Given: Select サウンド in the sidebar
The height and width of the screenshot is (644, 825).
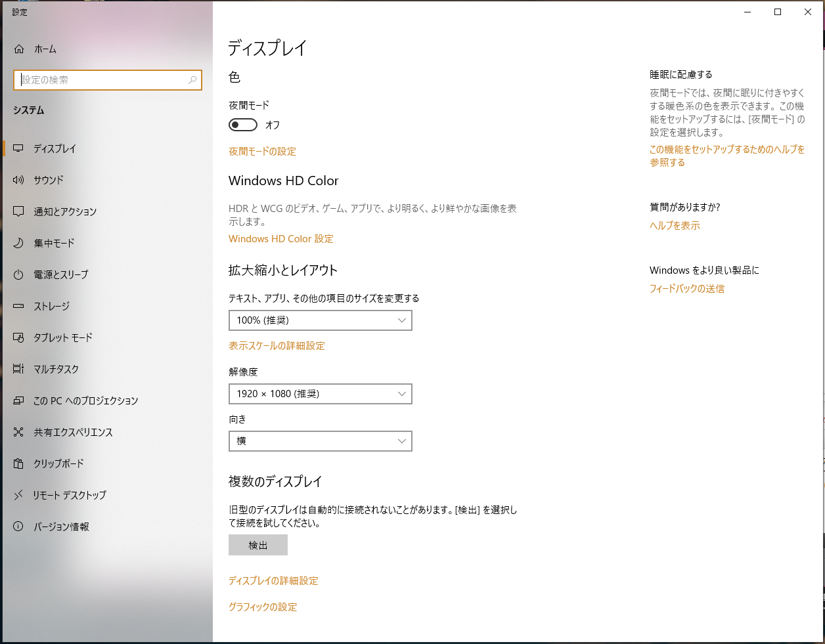Looking at the screenshot, I should [106, 180].
